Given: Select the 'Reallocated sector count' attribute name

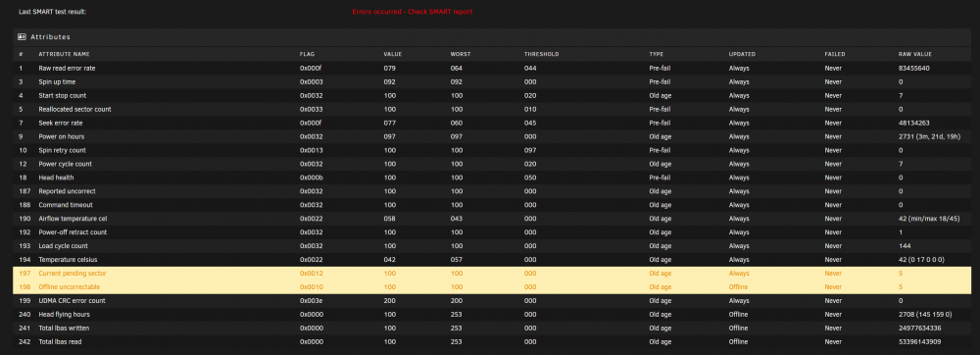Looking at the screenshot, I should click(x=75, y=110).
